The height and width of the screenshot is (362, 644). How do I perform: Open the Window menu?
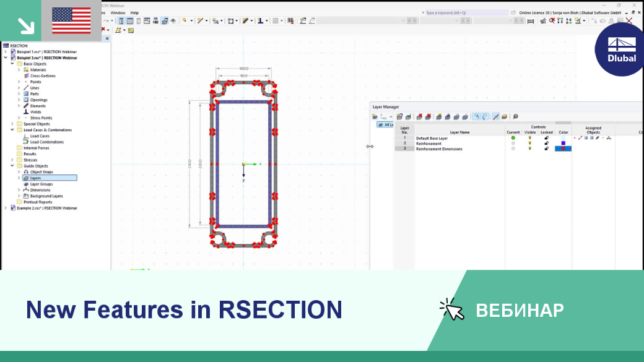click(x=118, y=13)
